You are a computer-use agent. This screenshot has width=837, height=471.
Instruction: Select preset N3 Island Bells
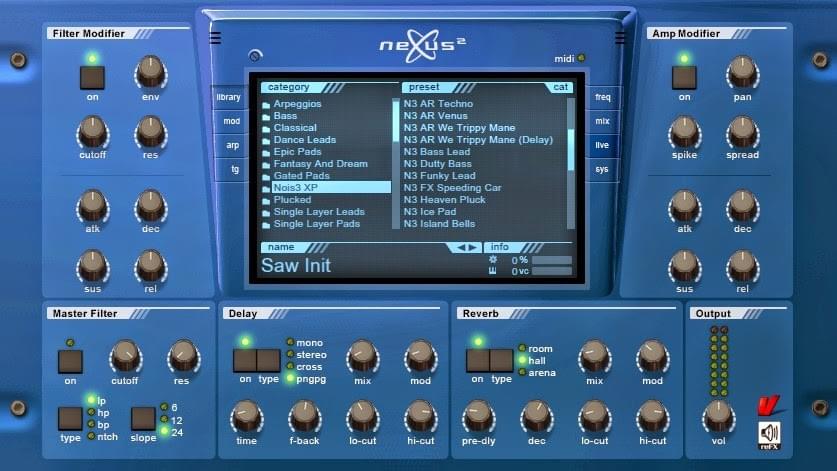pos(439,224)
